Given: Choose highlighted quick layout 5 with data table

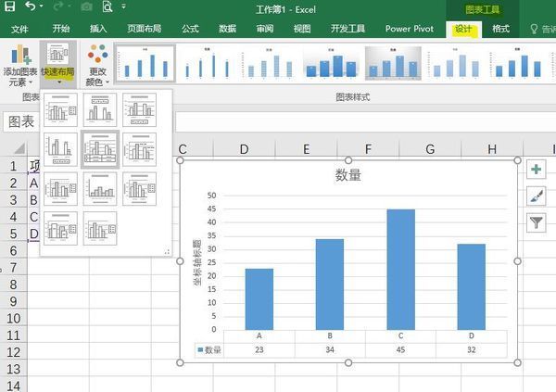Looking at the screenshot, I should (100, 149).
